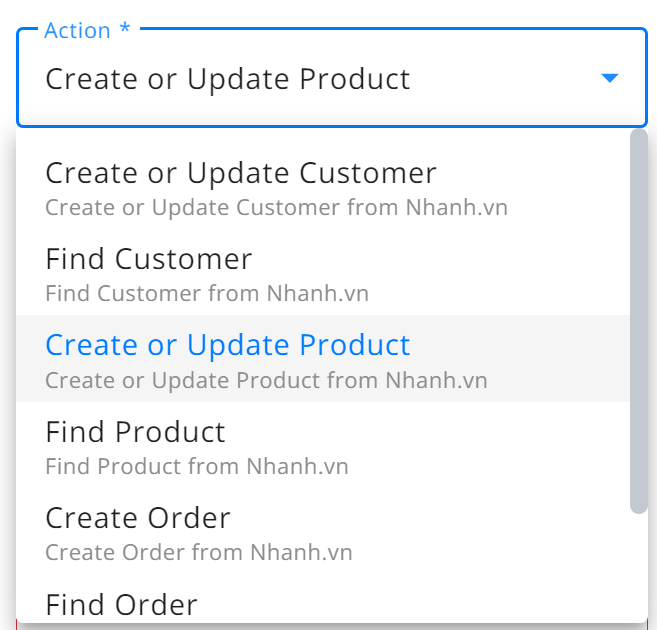The image size is (657, 630).
Task: Pick the highlighted Create or Update Product option
Action: point(323,359)
